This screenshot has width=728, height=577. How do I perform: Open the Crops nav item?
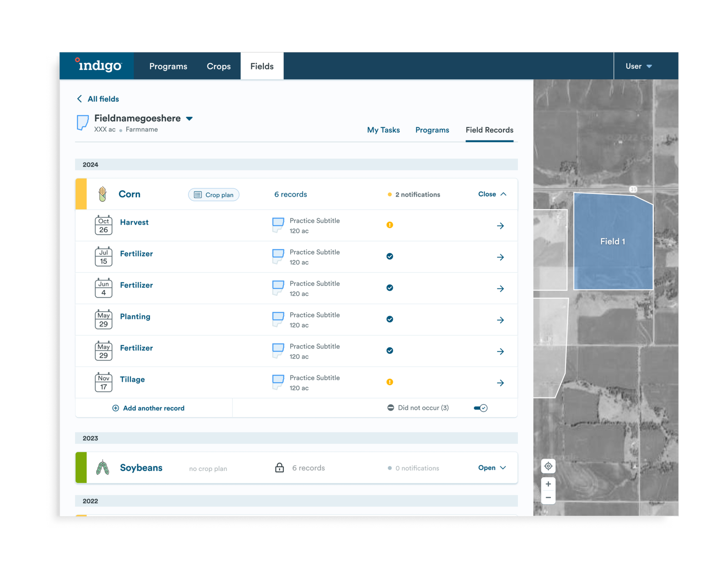(x=218, y=66)
